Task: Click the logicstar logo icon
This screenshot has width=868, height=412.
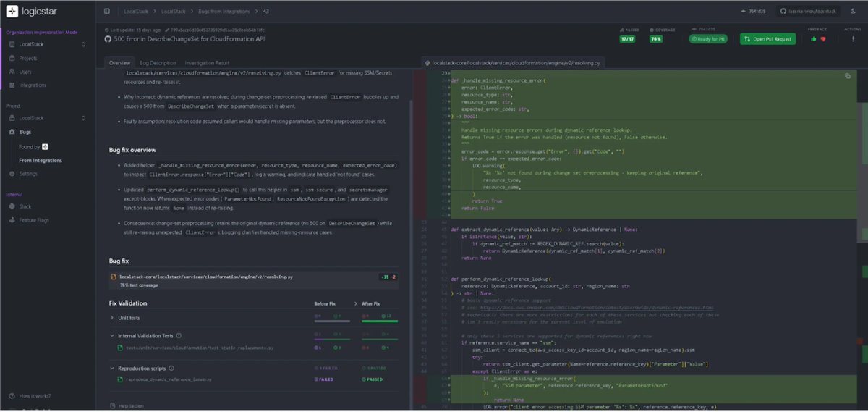Action: (x=12, y=12)
